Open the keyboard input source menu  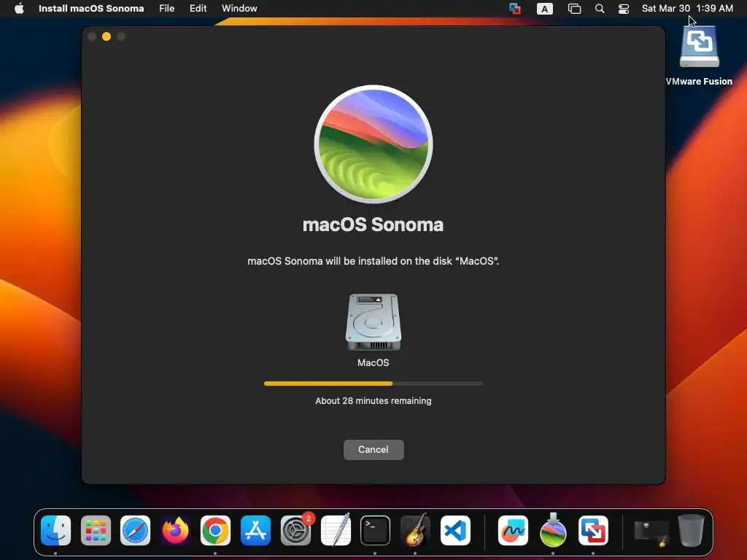(544, 9)
